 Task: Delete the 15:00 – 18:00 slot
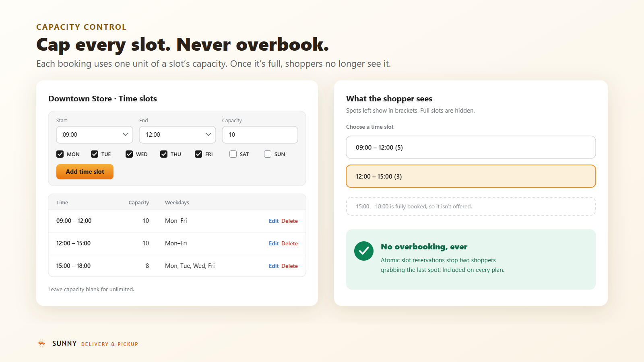(289, 266)
